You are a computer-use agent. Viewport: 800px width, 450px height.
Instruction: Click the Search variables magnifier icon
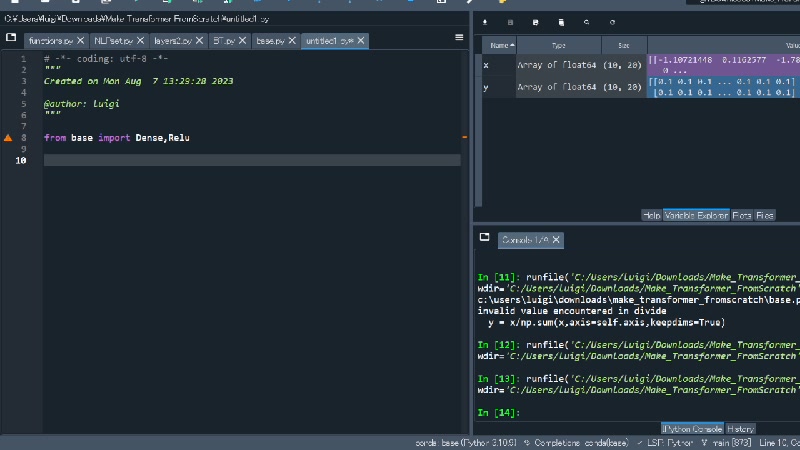click(x=587, y=21)
